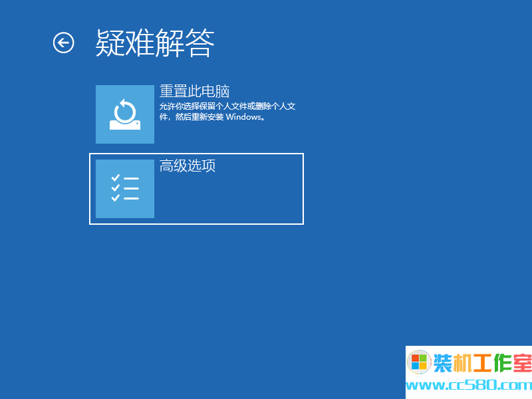Image resolution: width=532 pixels, height=399 pixels.
Task: Click the reset PC disk icon tile
Action: click(125, 114)
